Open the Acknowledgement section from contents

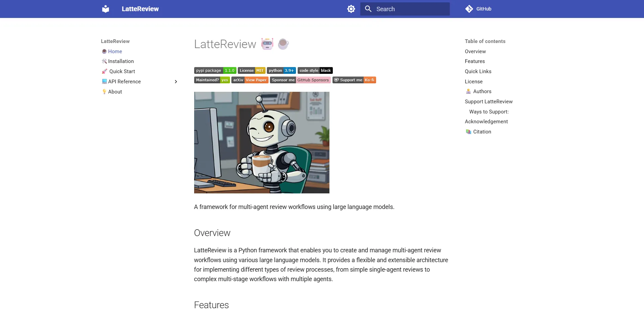486,121
